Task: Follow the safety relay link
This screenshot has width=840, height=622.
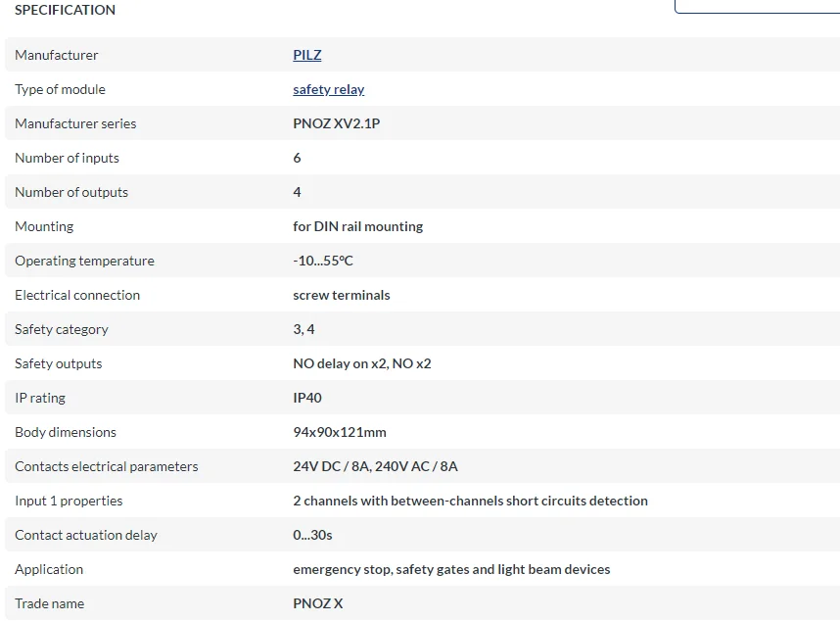Action: pyautogui.click(x=328, y=89)
